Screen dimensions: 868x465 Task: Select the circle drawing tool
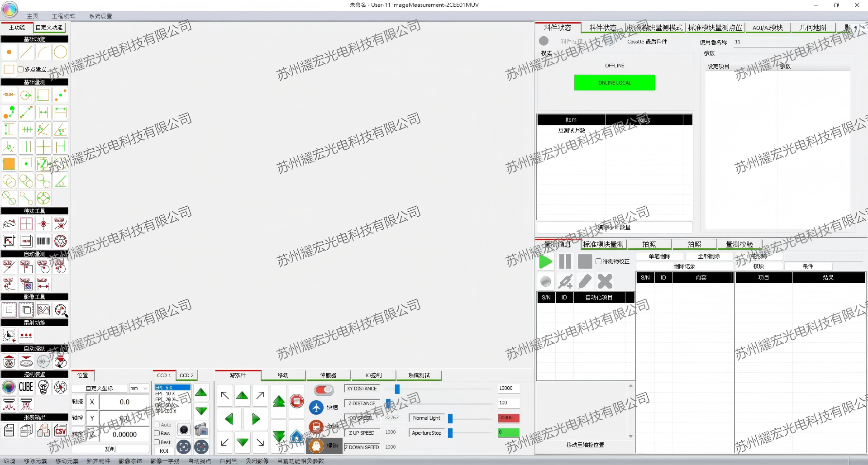pos(60,52)
